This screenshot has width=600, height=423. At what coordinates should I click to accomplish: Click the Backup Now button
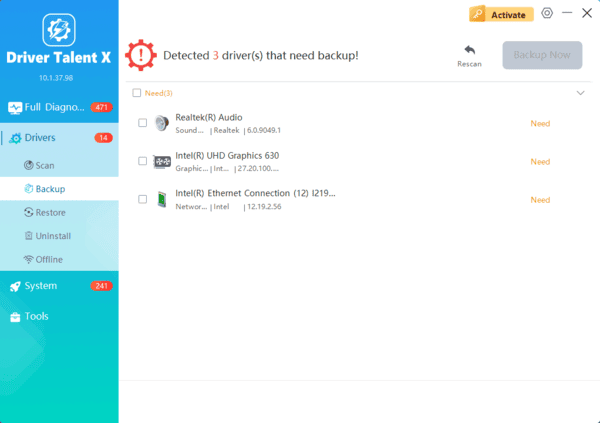542,55
